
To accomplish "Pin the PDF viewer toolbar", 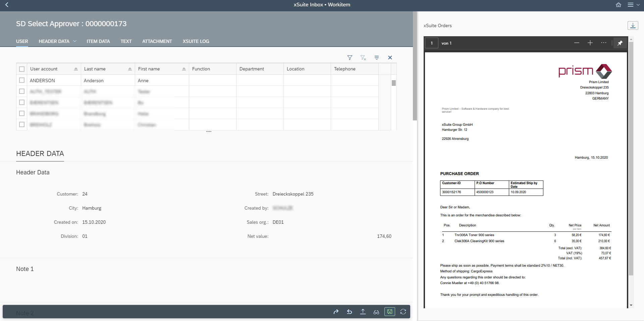I will [620, 43].
